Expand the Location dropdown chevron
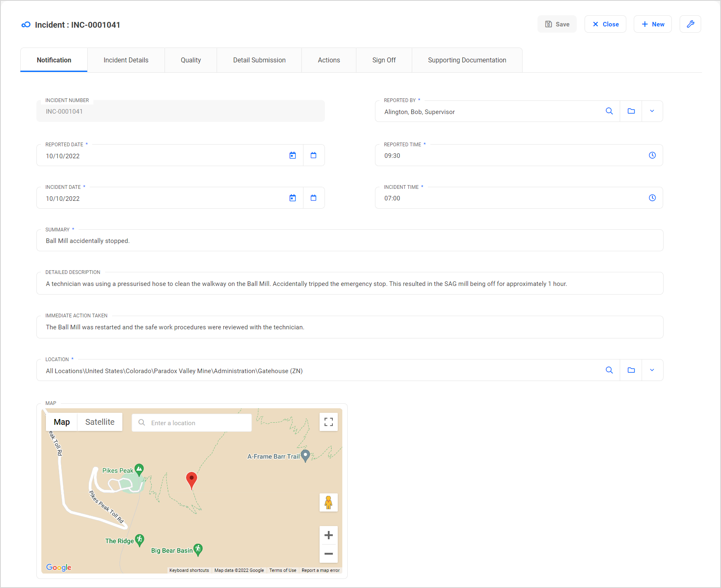Viewport: 721px width, 588px height. coord(652,370)
